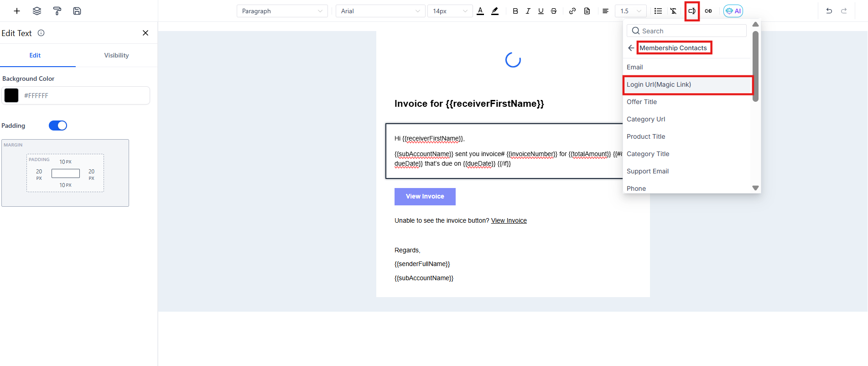Open the layers panel icon
868x366 pixels.
click(x=37, y=11)
